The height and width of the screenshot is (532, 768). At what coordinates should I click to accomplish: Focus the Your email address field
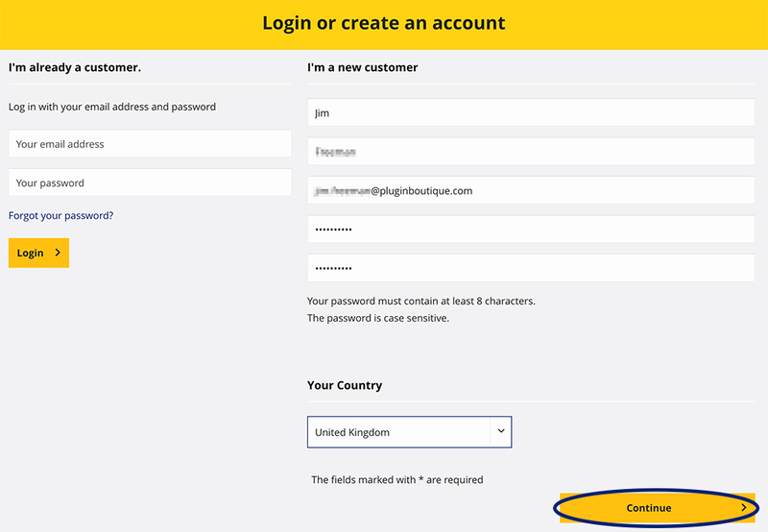(150, 144)
